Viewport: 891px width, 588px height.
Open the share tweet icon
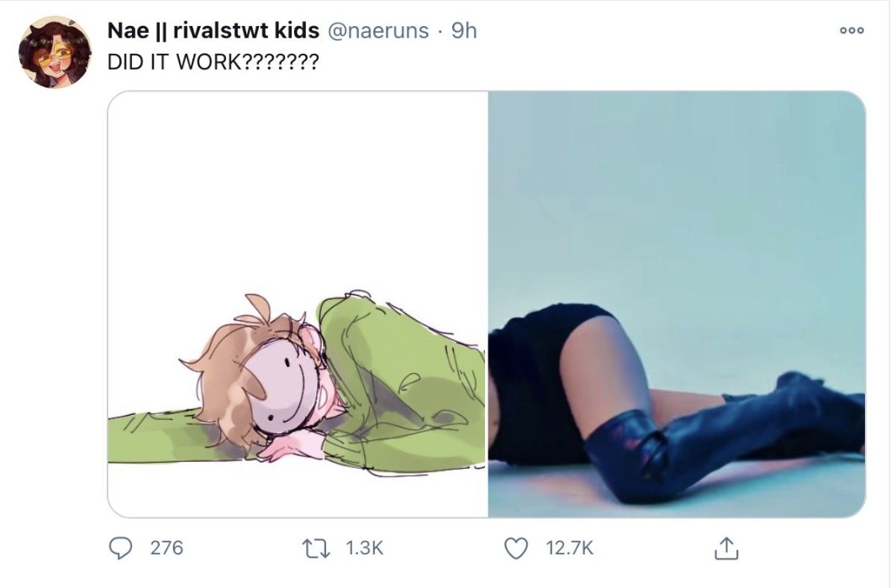(x=726, y=549)
